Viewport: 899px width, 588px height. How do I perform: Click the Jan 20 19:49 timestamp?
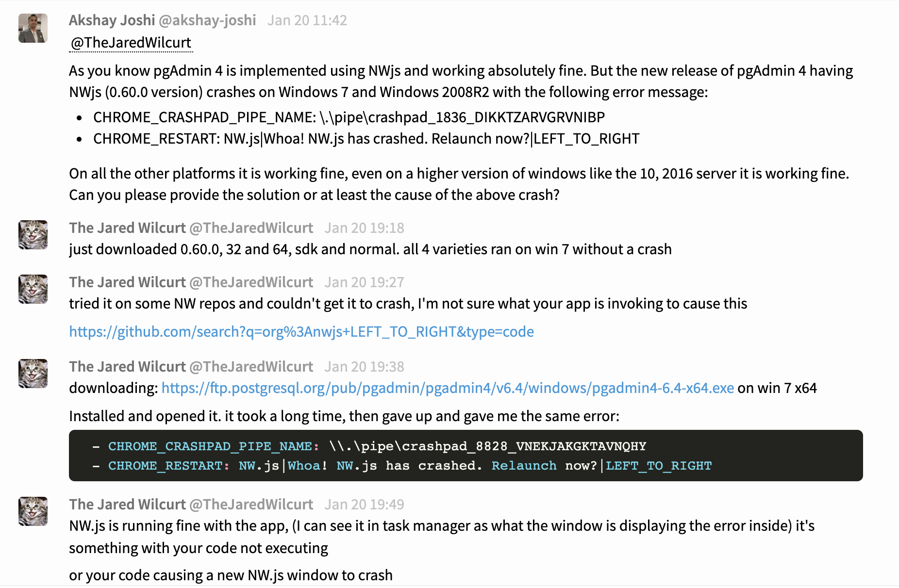[x=365, y=505]
